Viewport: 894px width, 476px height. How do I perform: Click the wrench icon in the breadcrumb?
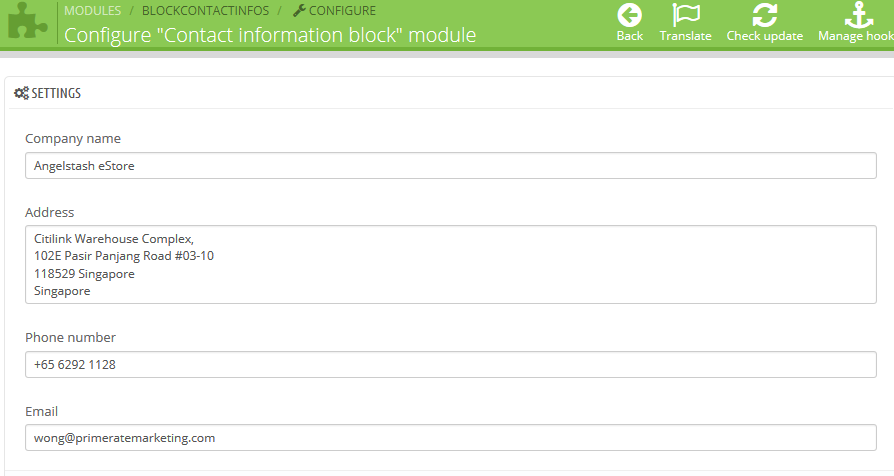tap(298, 11)
